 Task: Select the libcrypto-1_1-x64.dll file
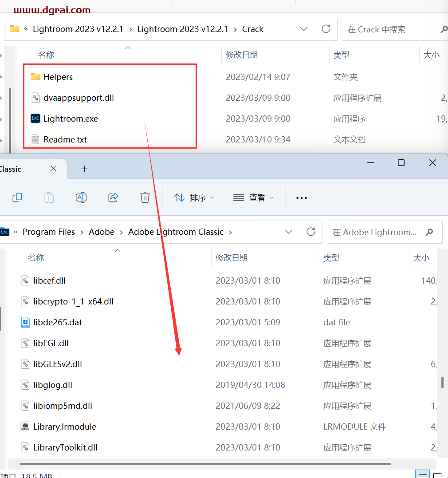[73, 301]
